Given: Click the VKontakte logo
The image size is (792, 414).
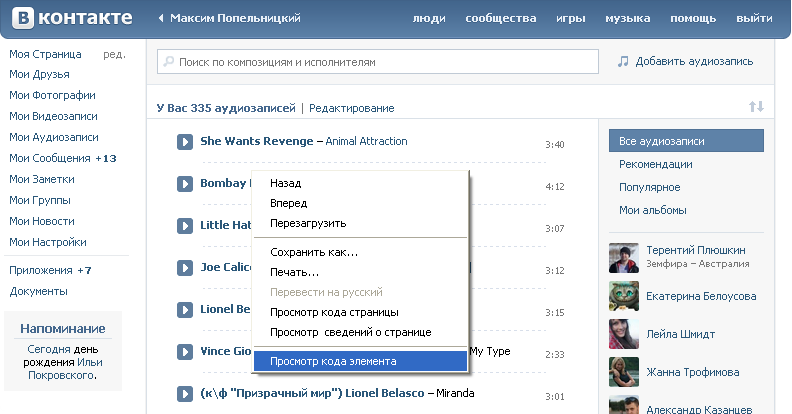Looking at the screenshot, I should click(71, 18).
